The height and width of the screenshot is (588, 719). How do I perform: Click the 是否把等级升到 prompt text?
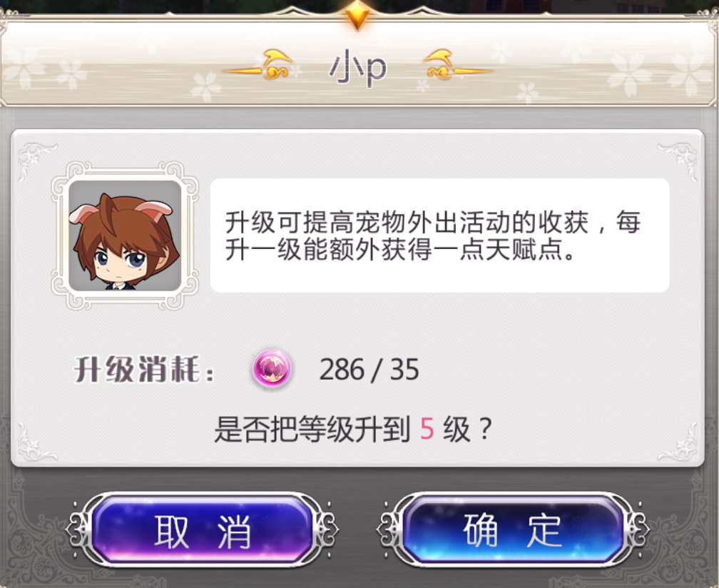click(312, 430)
